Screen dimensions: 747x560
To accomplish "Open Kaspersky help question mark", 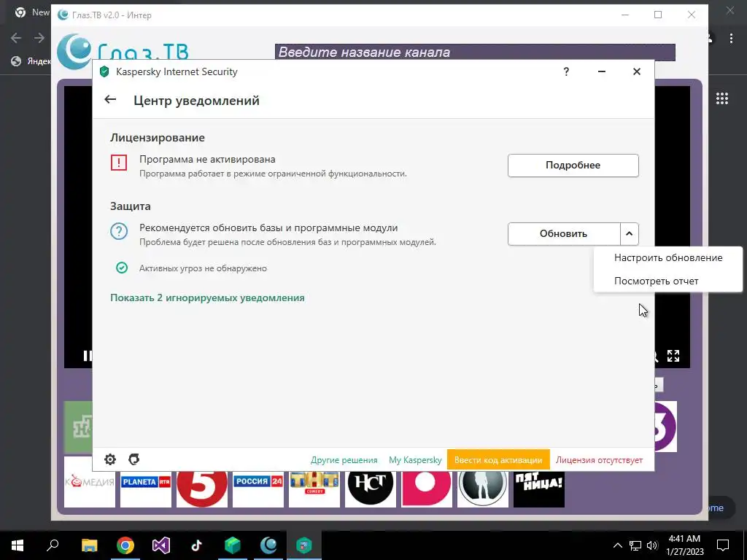I will click(x=566, y=72).
